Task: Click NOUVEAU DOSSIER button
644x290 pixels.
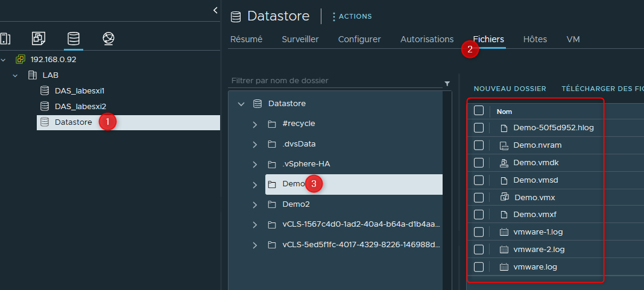Action: [510, 89]
